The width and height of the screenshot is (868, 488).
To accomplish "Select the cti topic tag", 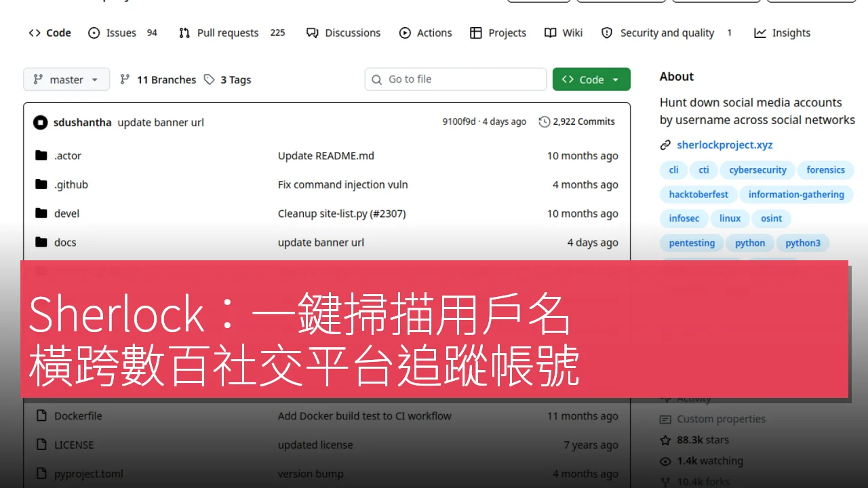I will pyautogui.click(x=704, y=170).
